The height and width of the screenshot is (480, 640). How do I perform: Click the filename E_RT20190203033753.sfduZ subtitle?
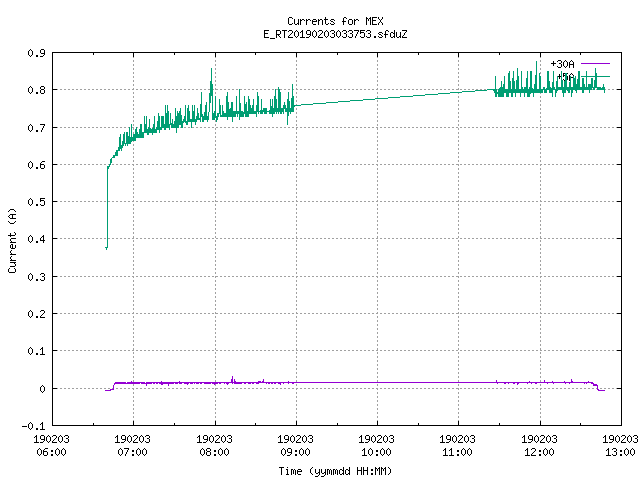(x=335, y=34)
